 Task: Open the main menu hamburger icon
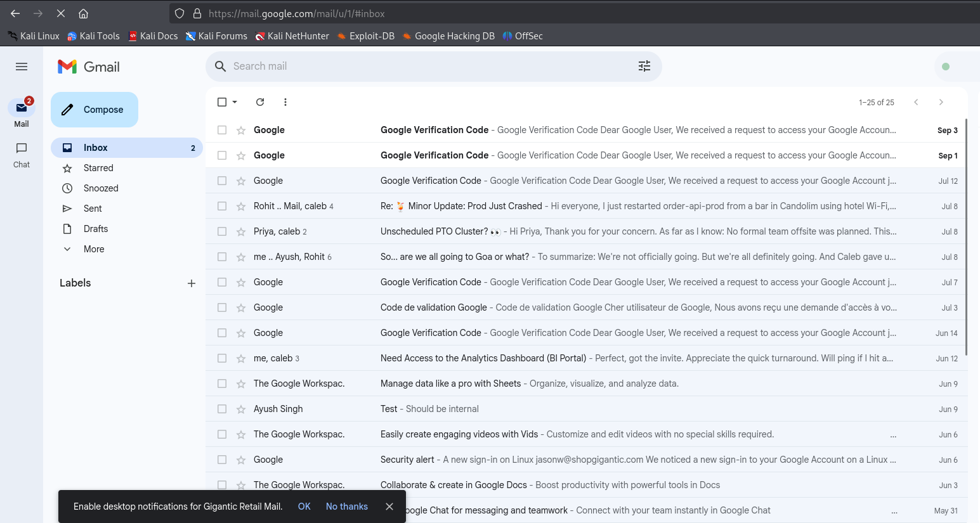22,67
